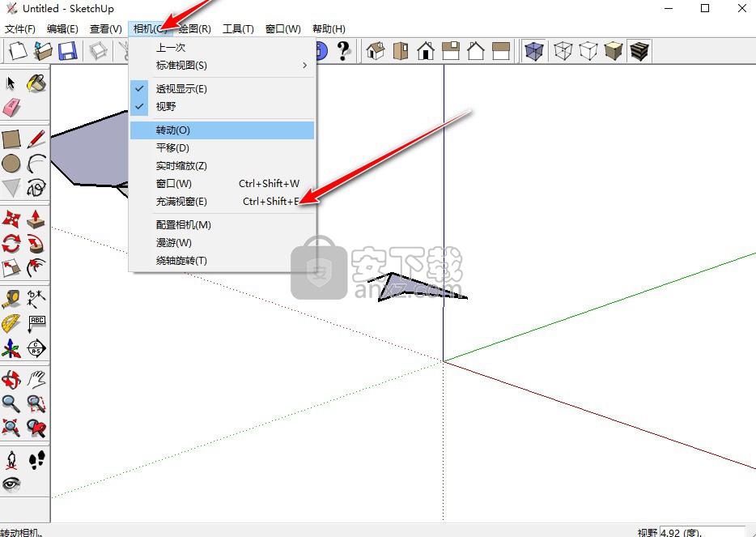Select the Walk footprints tool
This screenshot has height=537, width=756.
coord(36,460)
